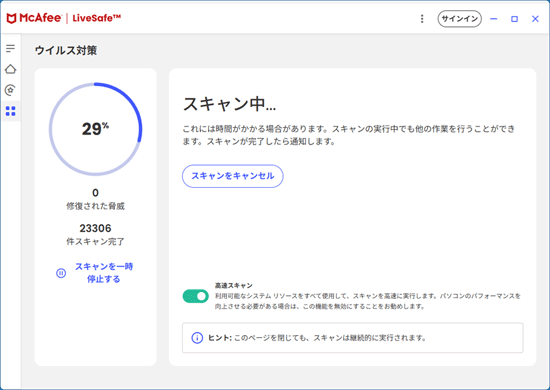Click the スキャン中... heading
This screenshot has width=550, height=390.
(229, 104)
